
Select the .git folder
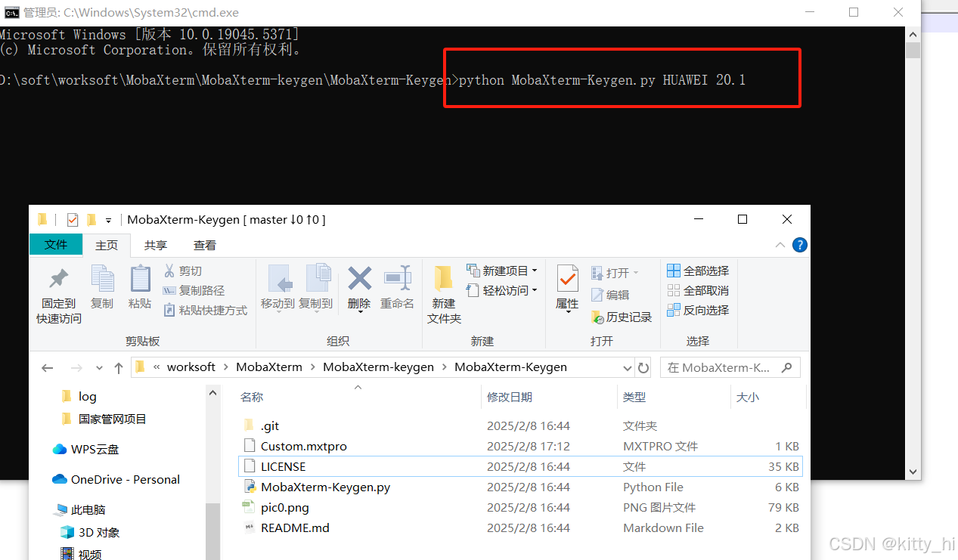519,425
